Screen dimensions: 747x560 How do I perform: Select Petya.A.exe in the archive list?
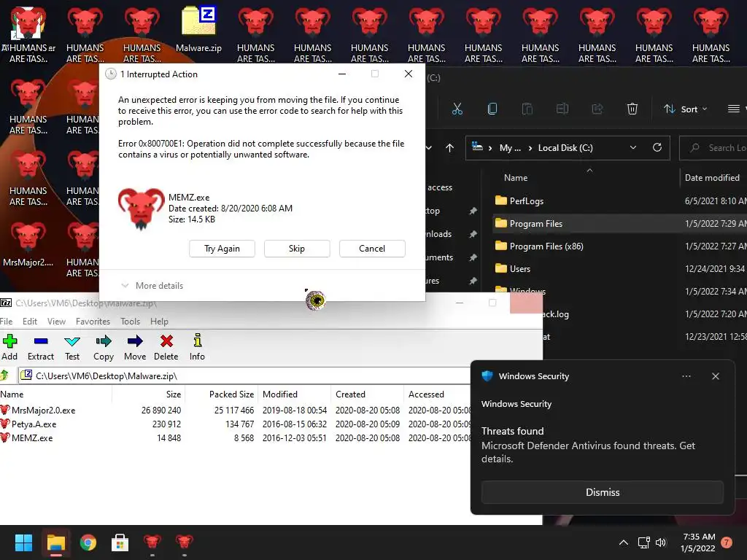click(x=34, y=424)
